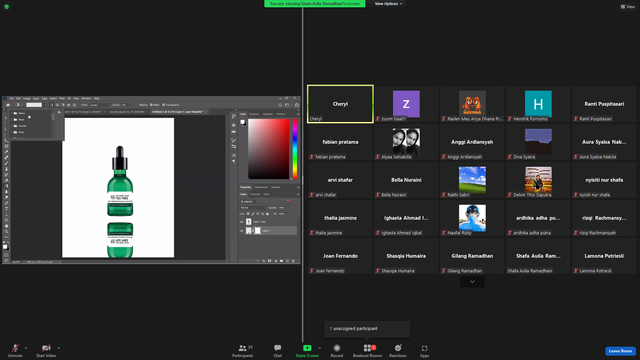The image size is (640, 360).
Task: Select the Clone Stamp tool
Action: pyautogui.click(x=6, y=169)
